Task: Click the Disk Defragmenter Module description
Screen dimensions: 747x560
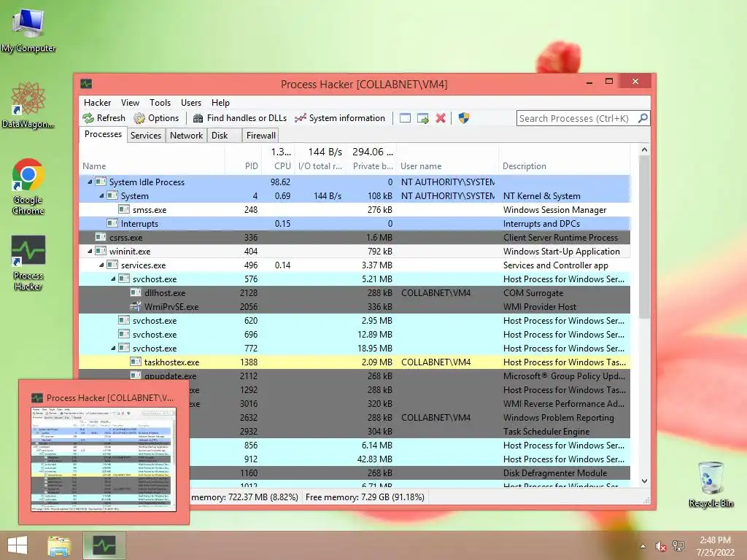Action: click(555, 472)
